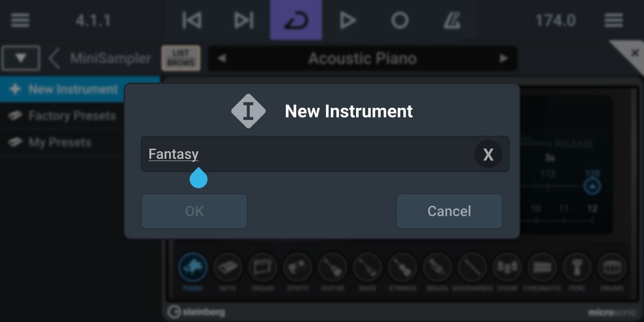Choose the Choir category icon

[x=507, y=268]
